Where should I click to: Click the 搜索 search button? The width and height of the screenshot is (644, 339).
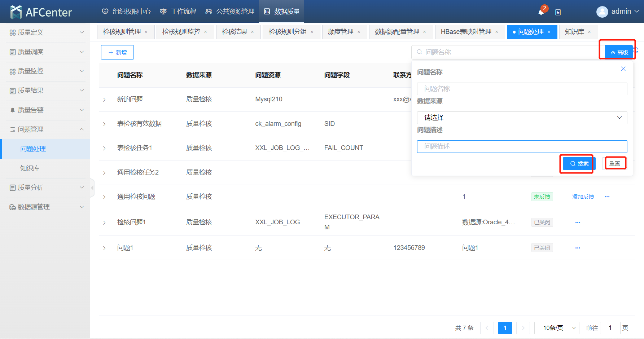tap(579, 164)
